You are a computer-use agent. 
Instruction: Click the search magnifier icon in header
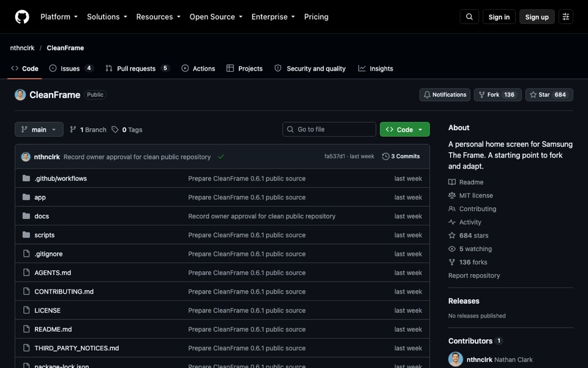point(469,17)
